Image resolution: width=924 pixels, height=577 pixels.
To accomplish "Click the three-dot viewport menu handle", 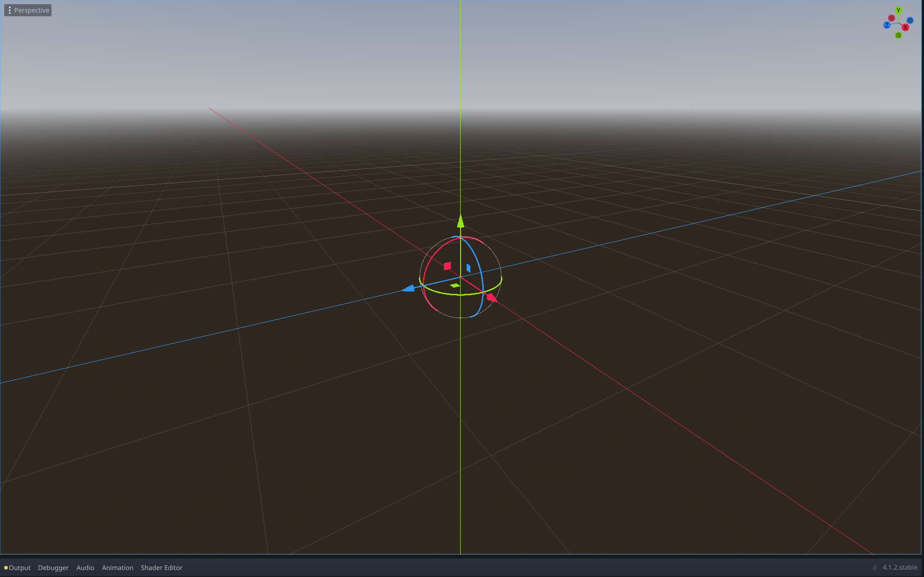I will tap(10, 10).
